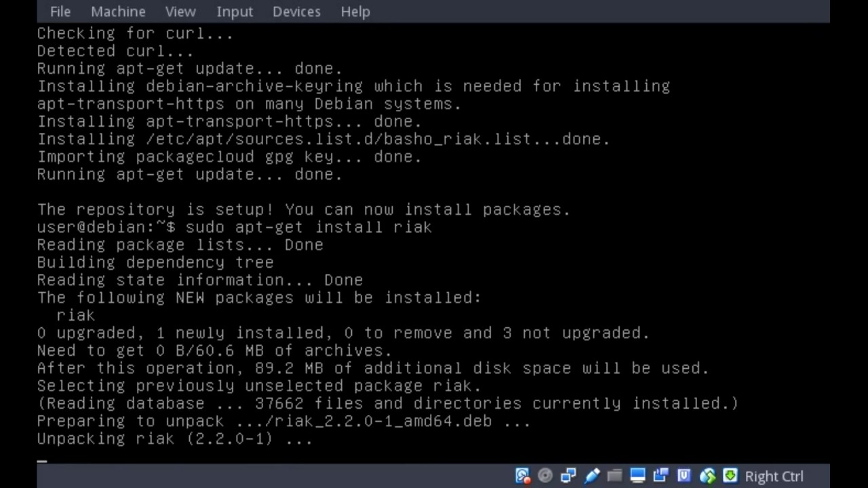The image size is (868, 488).
Task: Click the USB devices status icon
Action: point(591,476)
